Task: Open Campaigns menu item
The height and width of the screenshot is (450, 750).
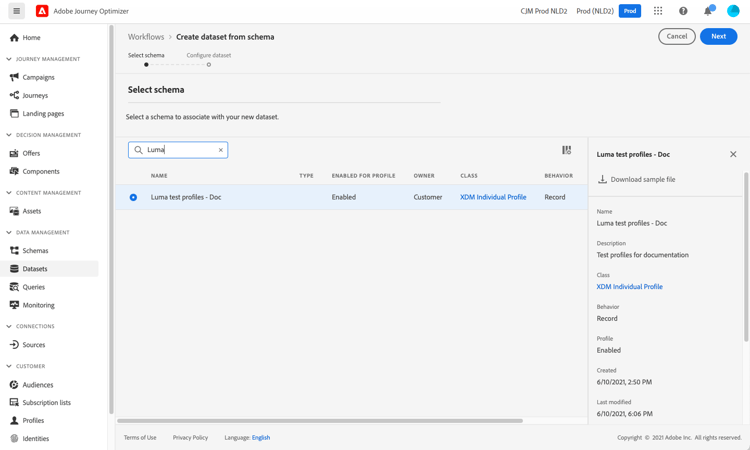Action: coord(38,77)
